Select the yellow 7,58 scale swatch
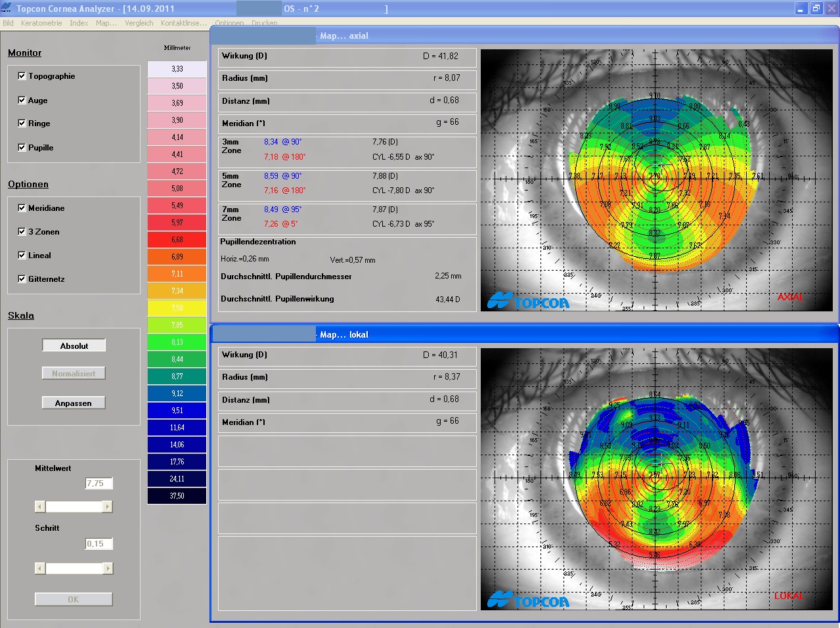 click(x=177, y=308)
